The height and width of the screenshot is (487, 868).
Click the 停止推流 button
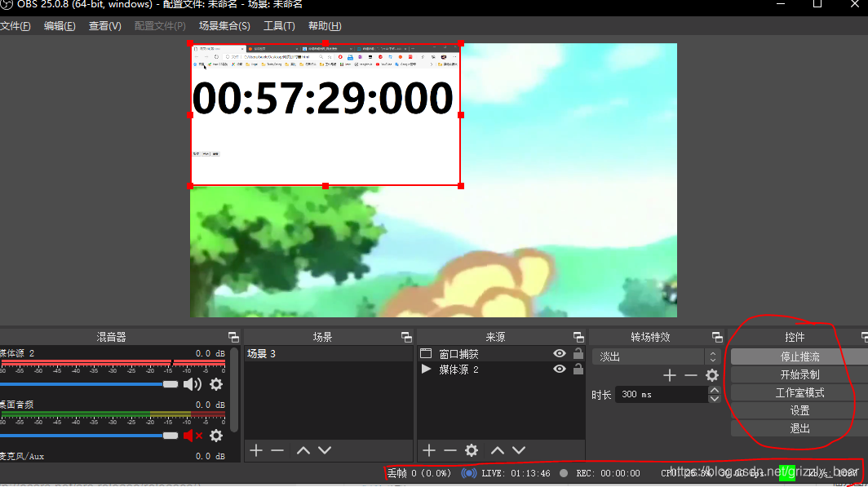coord(799,357)
